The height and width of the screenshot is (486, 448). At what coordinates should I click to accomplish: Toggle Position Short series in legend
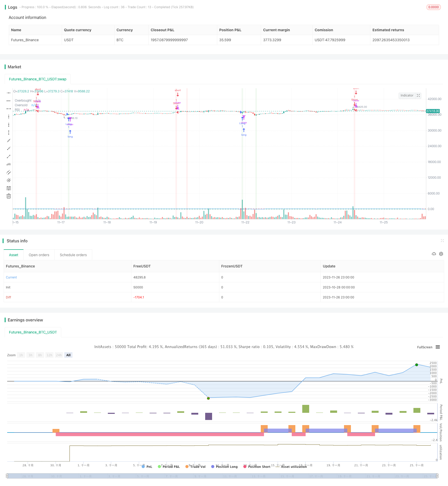tap(257, 467)
